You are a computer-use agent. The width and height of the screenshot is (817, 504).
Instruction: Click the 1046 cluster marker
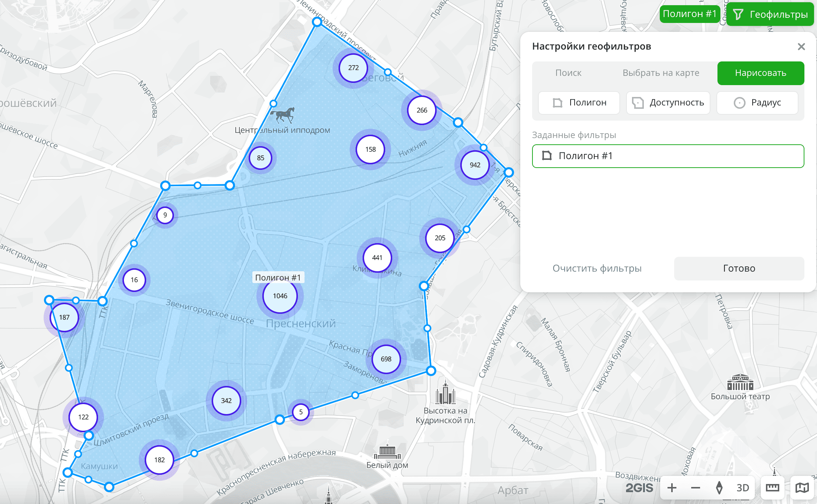pos(280,296)
